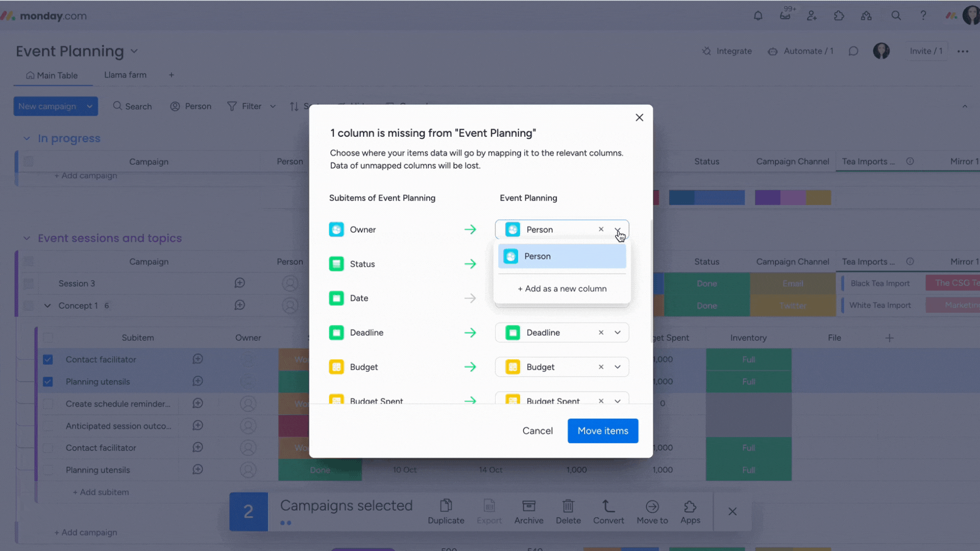Screen dimensions: 980x551
Task: Open Apps in the selection bar
Action: click(x=690, y=512)
